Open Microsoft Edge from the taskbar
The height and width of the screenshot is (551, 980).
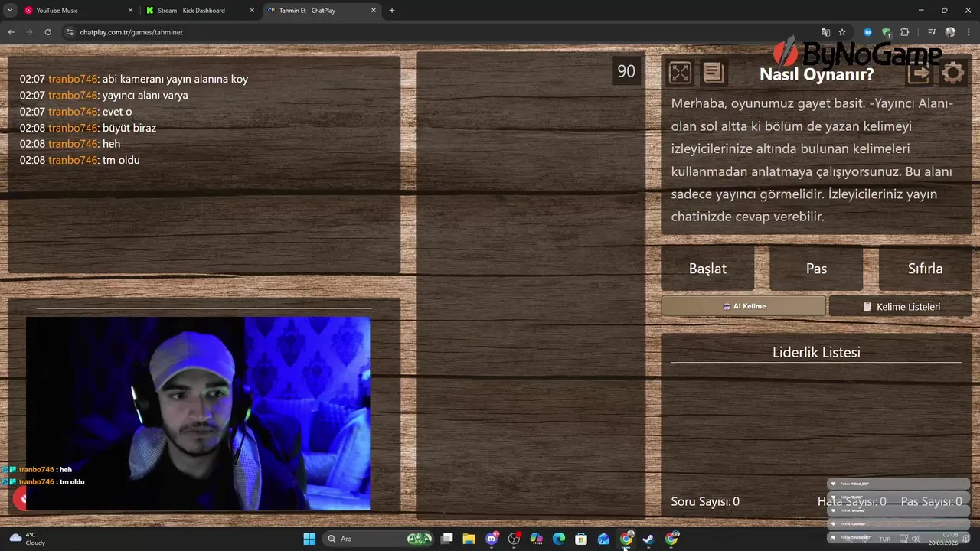(559, 539)
